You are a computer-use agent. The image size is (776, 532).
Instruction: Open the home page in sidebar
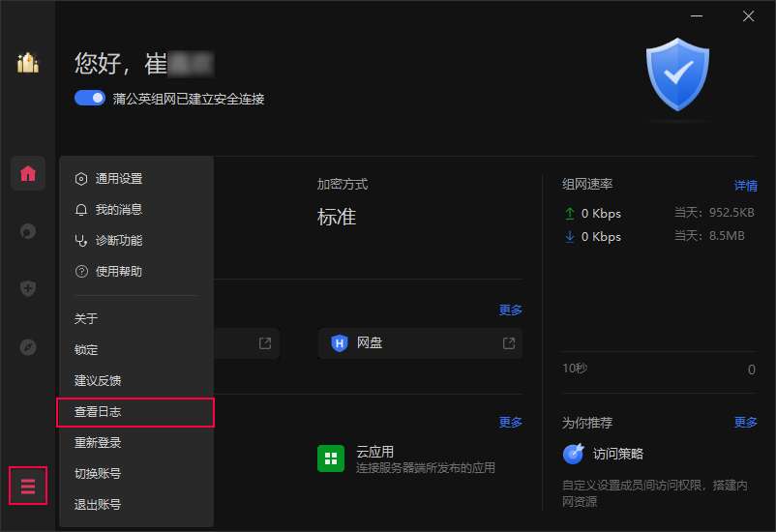[x=28, y=173]
